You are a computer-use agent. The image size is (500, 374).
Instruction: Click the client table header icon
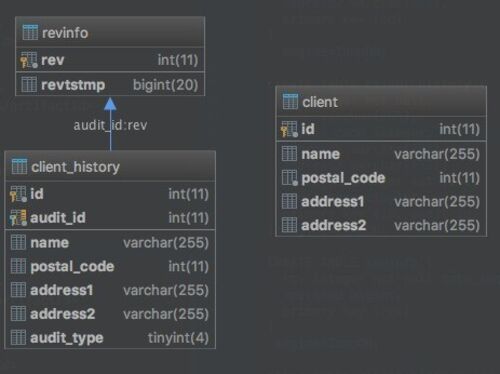(290, 101)
